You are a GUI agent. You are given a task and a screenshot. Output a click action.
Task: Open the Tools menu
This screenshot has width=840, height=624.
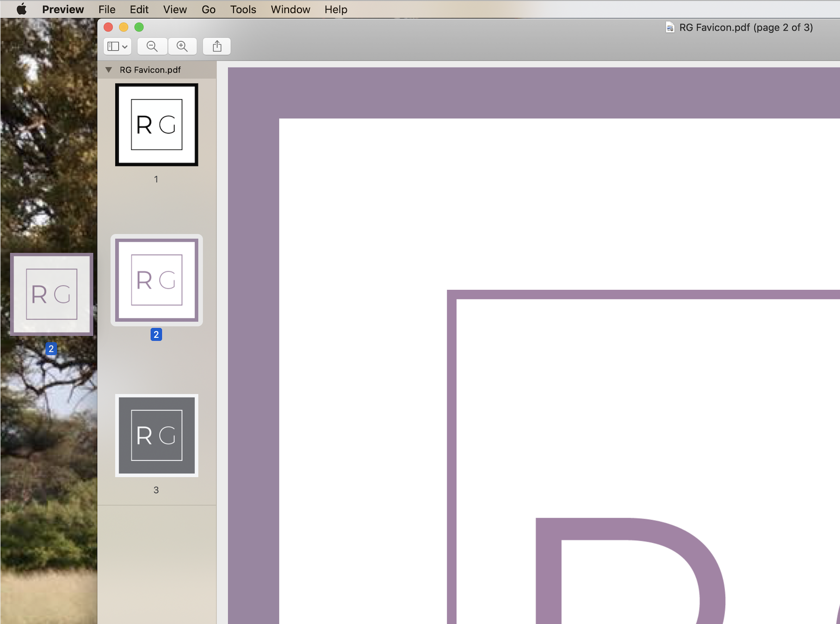tap(243, 9)
